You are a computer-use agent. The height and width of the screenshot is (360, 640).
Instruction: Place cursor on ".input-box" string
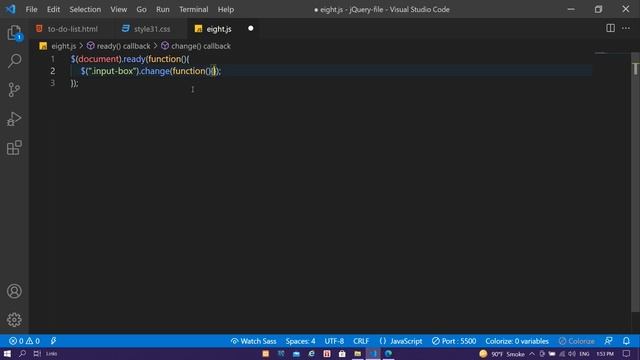111,71
